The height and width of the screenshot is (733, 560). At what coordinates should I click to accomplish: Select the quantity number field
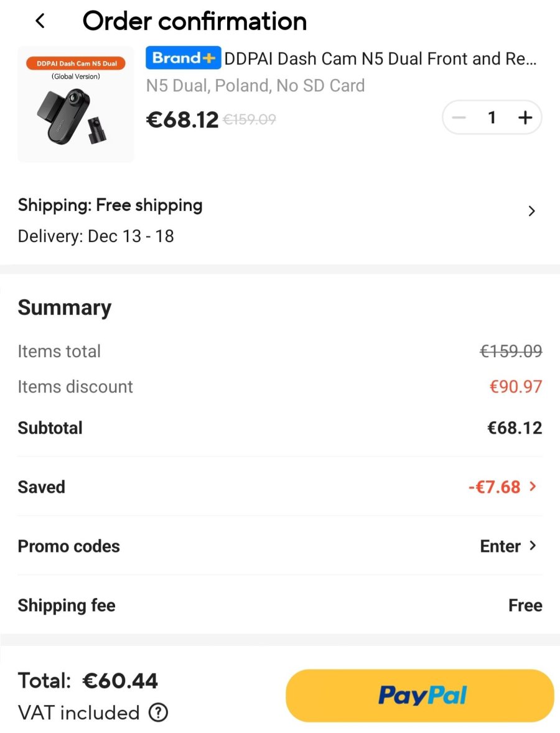pyautogui.click(x=492, y=118)
